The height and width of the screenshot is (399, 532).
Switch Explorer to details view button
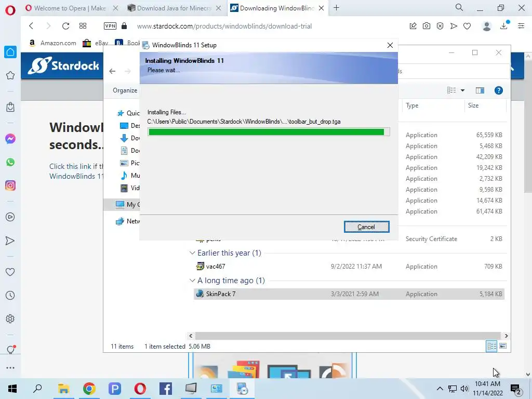(491, 346)
